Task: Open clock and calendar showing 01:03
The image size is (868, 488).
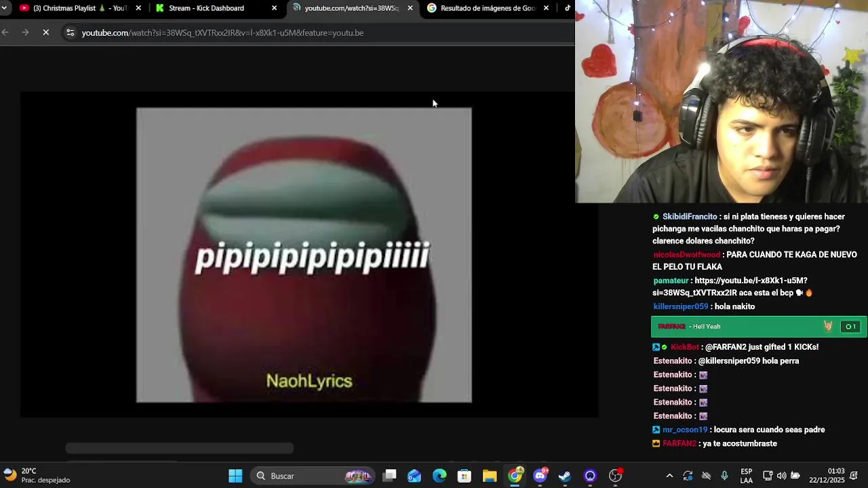Action: pyautogui.click(x=827, y=476)
